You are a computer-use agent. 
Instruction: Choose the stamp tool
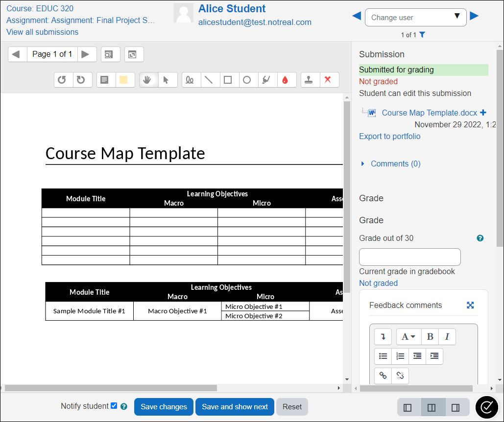click(x=310, y=79)
